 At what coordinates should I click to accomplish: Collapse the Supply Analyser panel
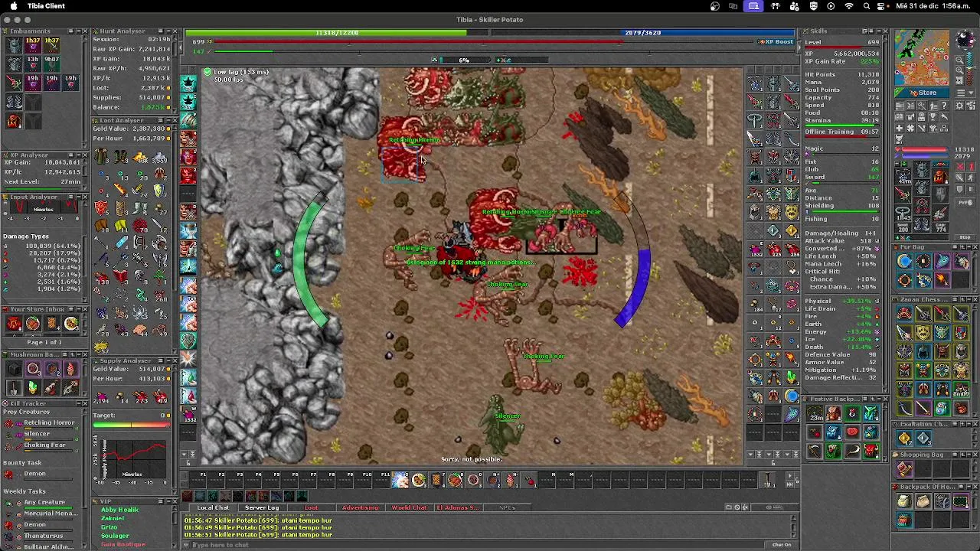(167, 360)
